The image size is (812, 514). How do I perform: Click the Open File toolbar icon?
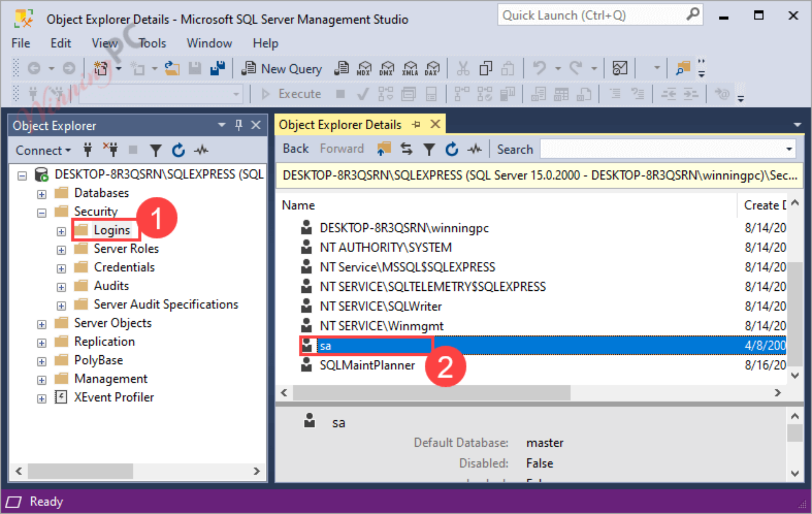coord(172,69)
